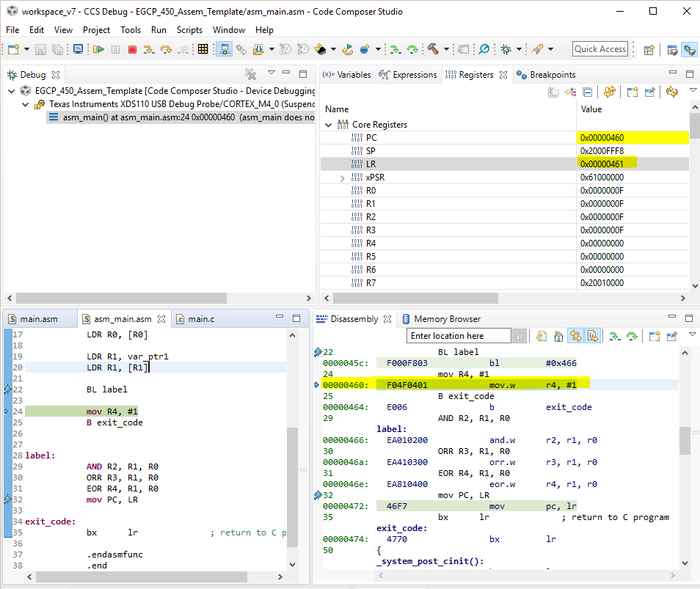Toggle breakpoint marker on line 22 in editor
Viewport: 700px width, 589px height.
point(7,389)
